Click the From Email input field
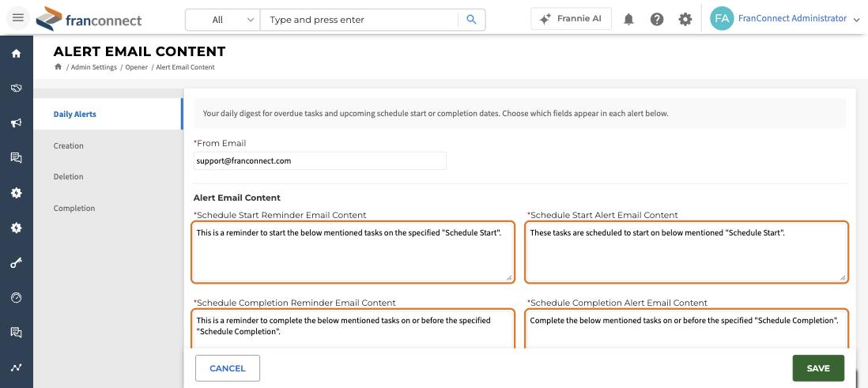Image resolution: width=868 pixels, height=388 pixels. coord(320,160)
